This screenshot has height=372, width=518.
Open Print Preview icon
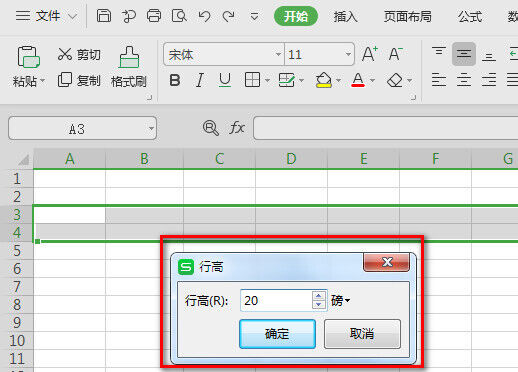tap(179, 16)
